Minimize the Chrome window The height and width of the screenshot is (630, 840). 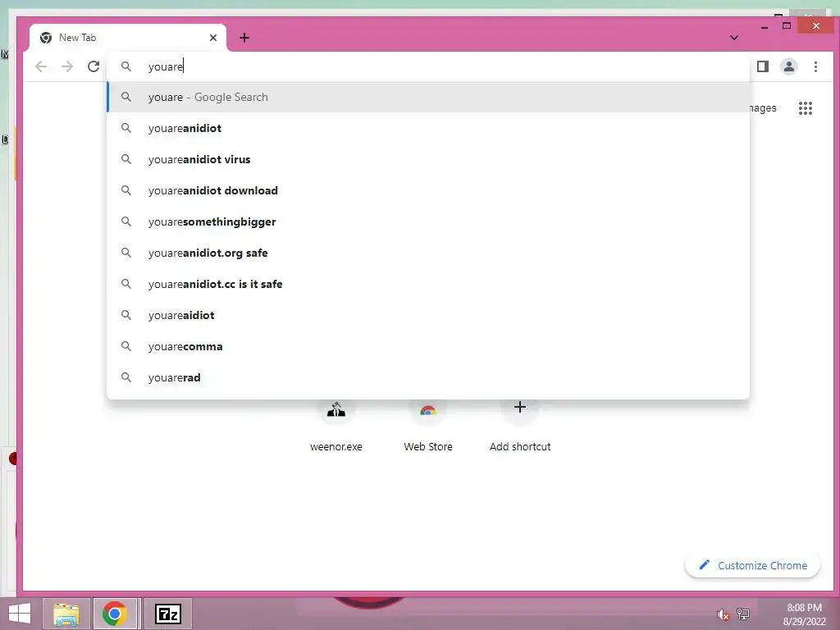coord(765,27)
